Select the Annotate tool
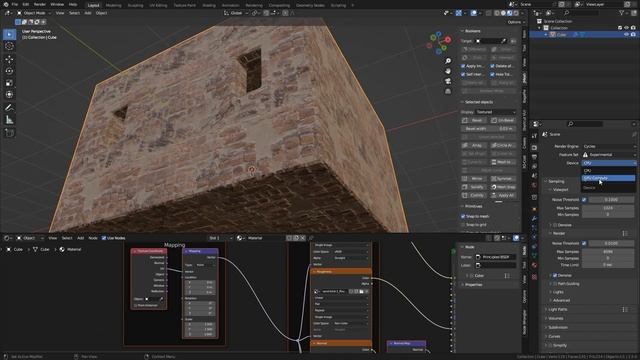 click(x=9, y=108)
